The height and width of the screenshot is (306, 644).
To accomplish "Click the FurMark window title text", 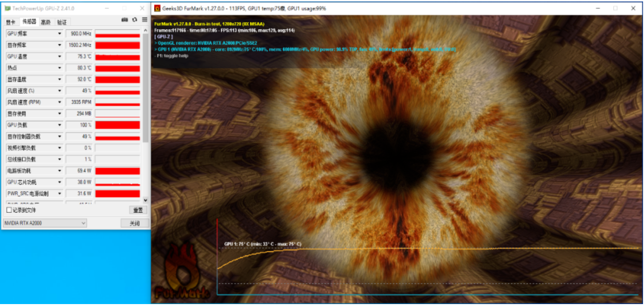I will (x=243, y=8).
